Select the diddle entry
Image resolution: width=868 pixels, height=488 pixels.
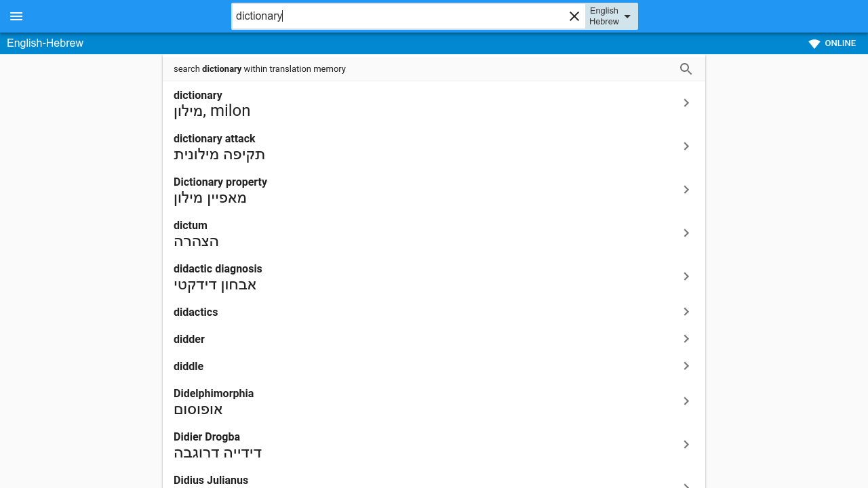pyautogui.click(x=434, y=366)
